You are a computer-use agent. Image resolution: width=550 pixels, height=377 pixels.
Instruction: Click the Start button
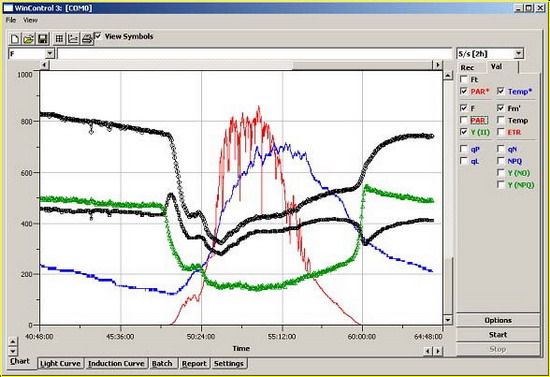tap(498, 335)
